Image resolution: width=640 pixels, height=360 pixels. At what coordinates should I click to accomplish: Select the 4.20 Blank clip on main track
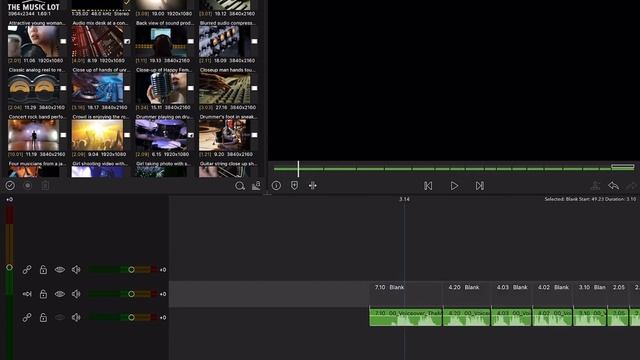point(467,294)
